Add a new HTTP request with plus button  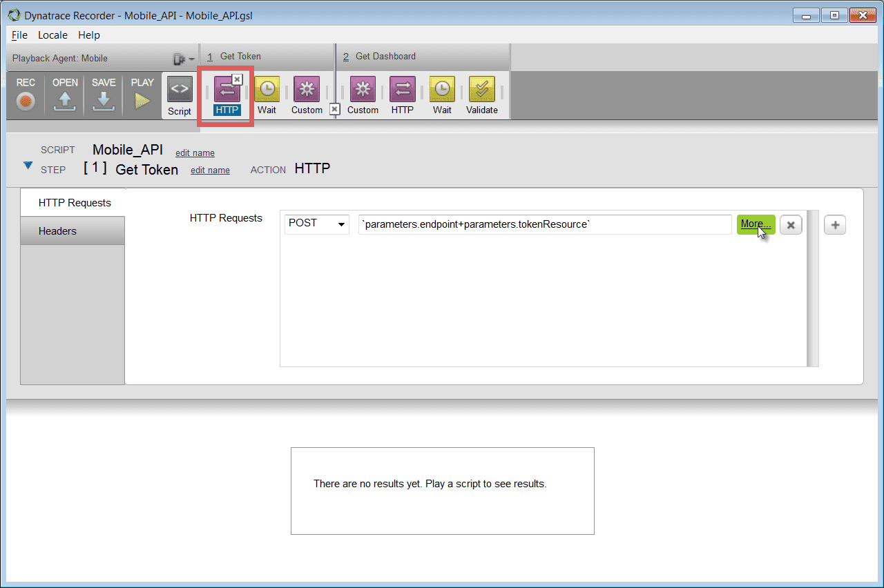[835, 225]
